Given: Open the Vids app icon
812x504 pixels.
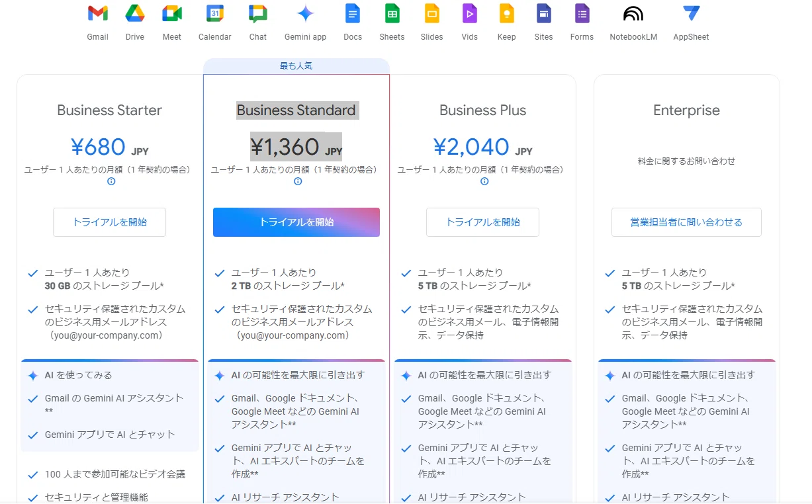Looking at the screenshot, I should click(x=469, y=13).
